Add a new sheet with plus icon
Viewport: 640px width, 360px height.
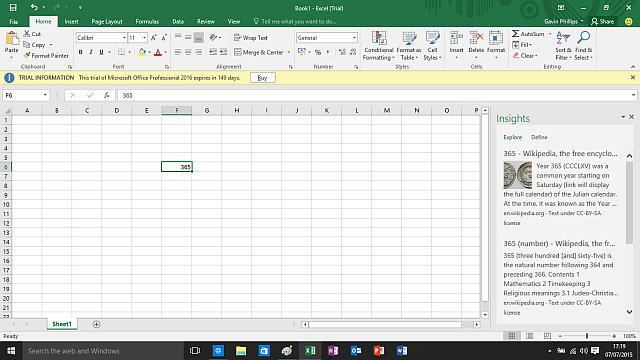[x=96, y=324]
